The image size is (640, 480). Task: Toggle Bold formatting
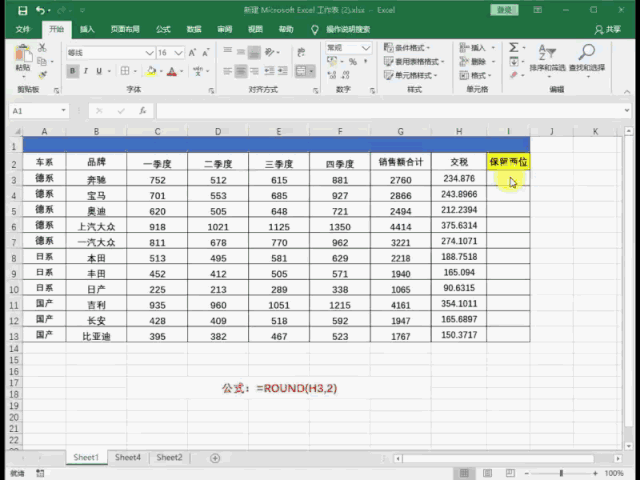point(73,71)
